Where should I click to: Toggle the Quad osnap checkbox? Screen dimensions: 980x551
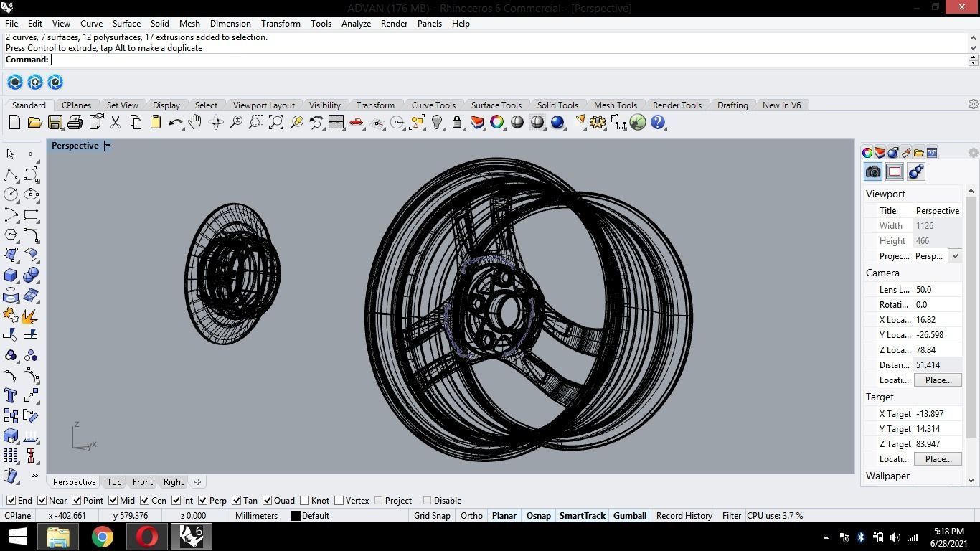[x=267, y=501]
